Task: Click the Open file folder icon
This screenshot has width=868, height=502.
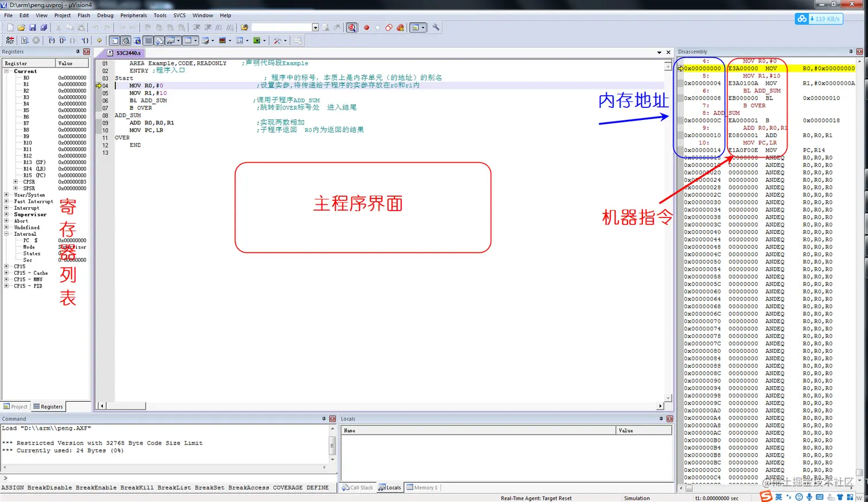Action: point(21,27)
